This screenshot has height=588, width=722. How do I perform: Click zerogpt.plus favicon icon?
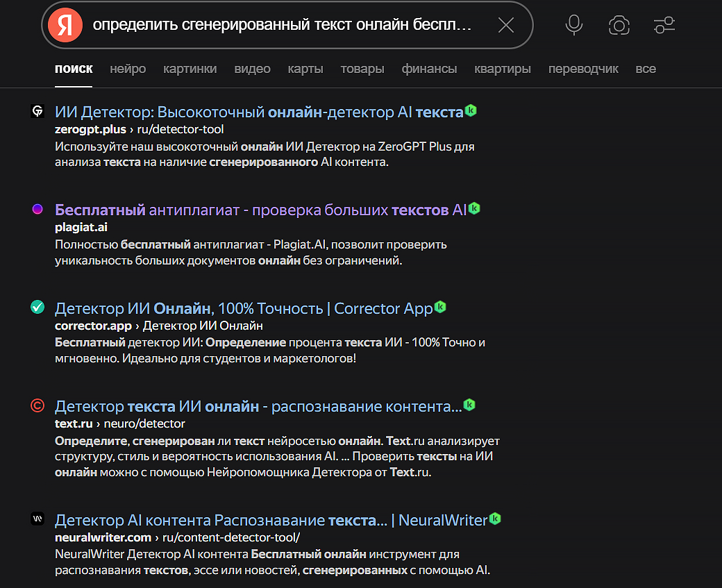(37, 111)
